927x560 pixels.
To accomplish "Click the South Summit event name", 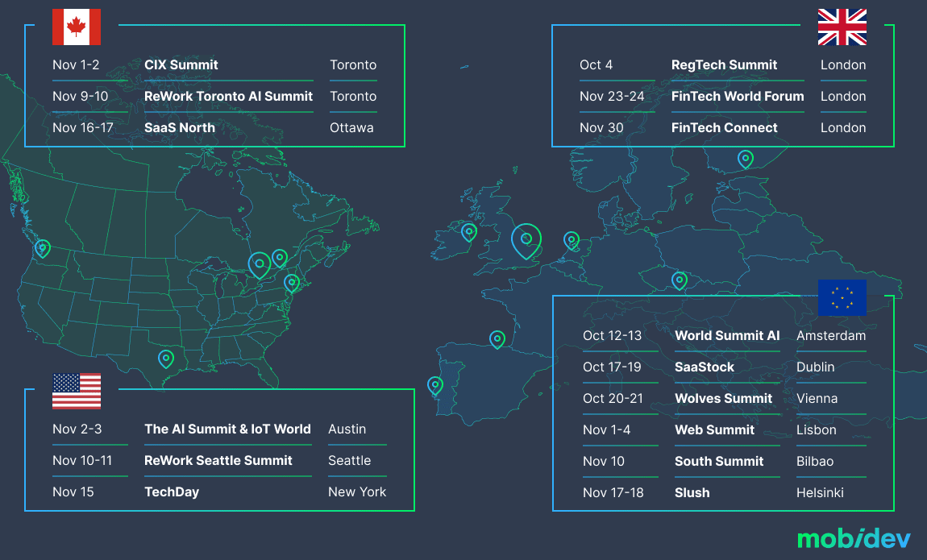I will coord(719,461).
